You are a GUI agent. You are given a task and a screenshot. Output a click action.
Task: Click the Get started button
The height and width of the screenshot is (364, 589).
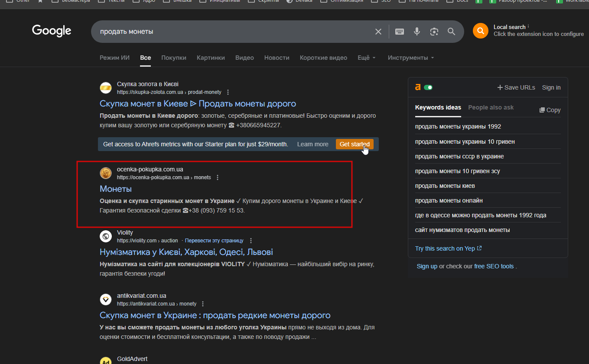(x=355, y=144)
